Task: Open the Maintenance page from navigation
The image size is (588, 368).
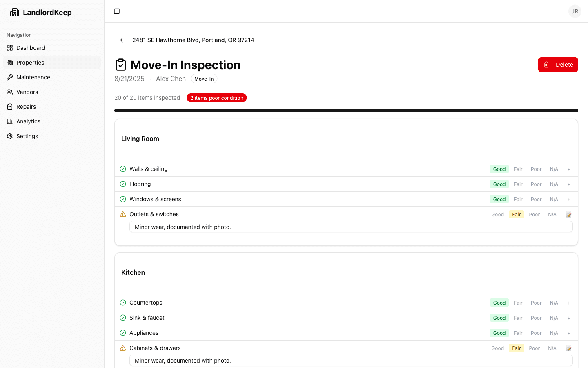Action: pos(33,77)
